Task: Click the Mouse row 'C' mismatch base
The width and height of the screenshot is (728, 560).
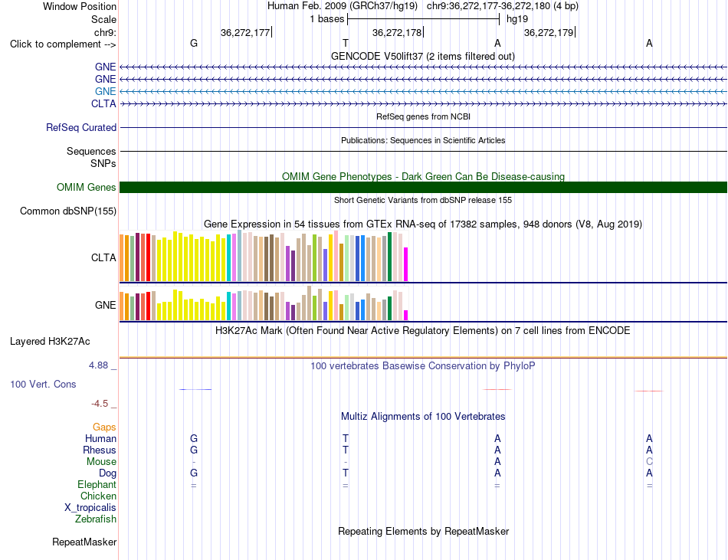Action: (x=649, y=462)
